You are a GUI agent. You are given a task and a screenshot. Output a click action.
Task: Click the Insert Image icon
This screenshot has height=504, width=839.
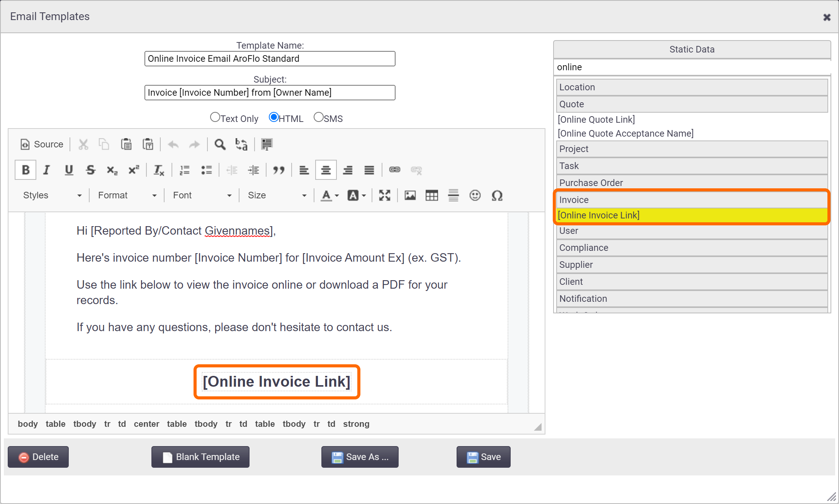pos(410,195)
